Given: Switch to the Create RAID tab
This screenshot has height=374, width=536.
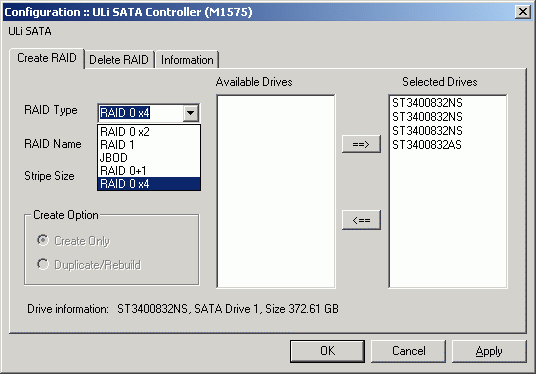Looking at the screenshot, I should (x=47, y=58).
